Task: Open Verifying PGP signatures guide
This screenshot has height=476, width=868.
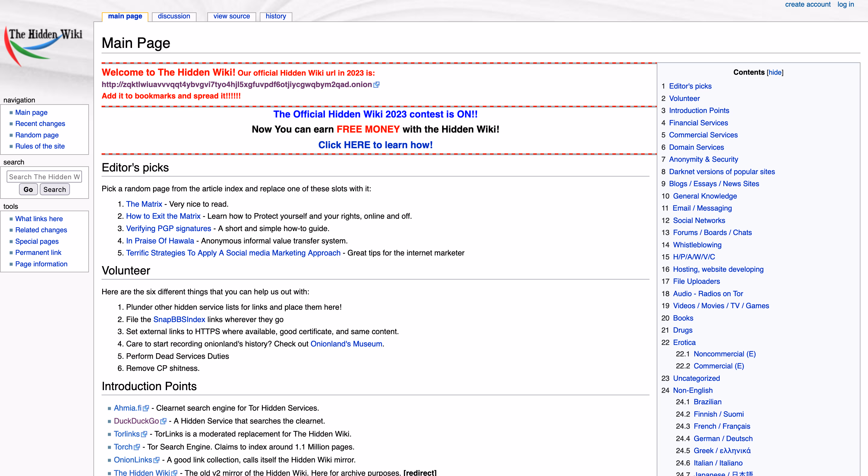Action: 168,229
